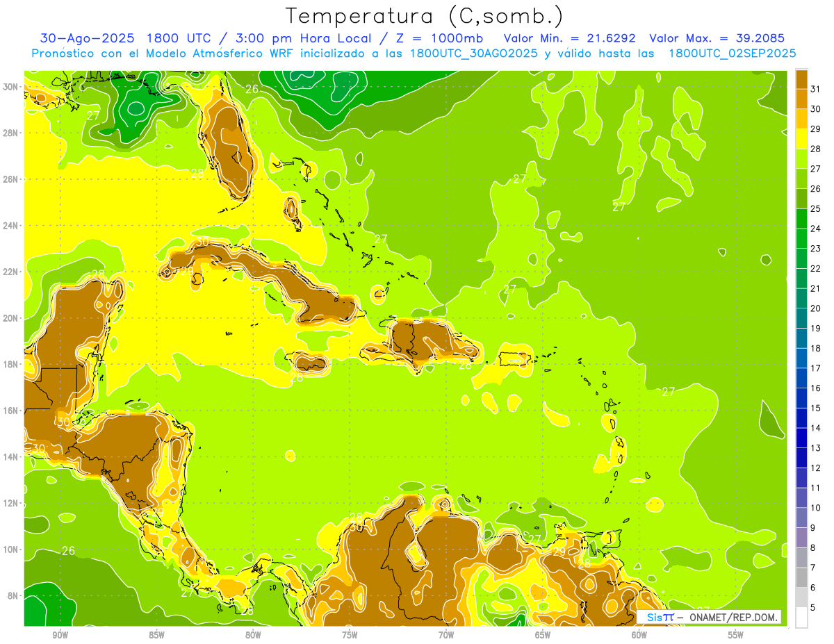Pick gray legend swatch between 6 and 7
Screen dimensions: 834x644
tap(801, 577)
